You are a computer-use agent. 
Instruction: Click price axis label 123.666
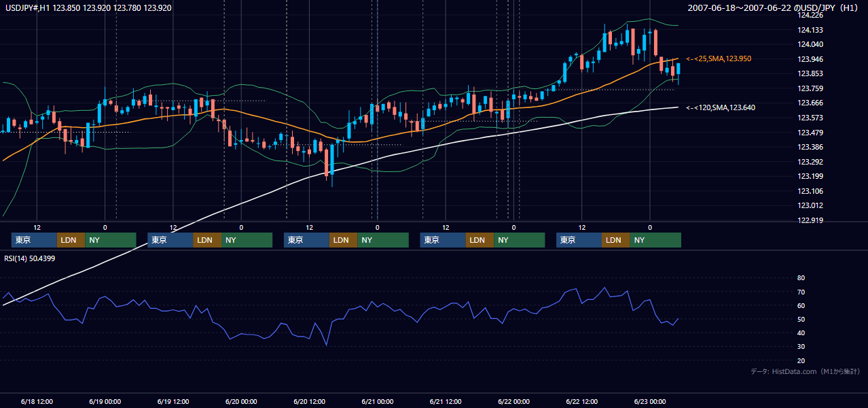[x=810, y=103]
